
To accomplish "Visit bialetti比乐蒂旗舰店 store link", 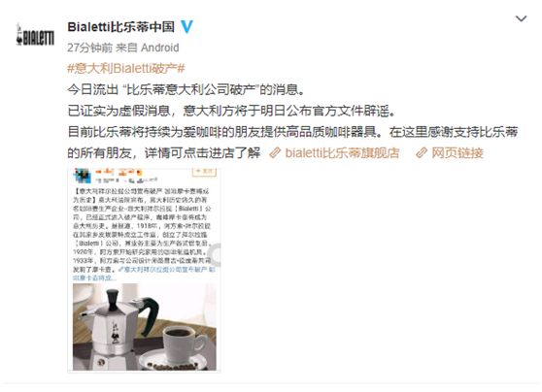I will (342, 152).
